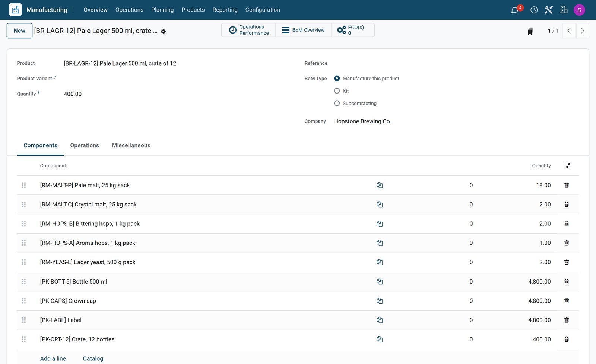Select the Components tab
596x364 pixels.
[x=40, y=145]
